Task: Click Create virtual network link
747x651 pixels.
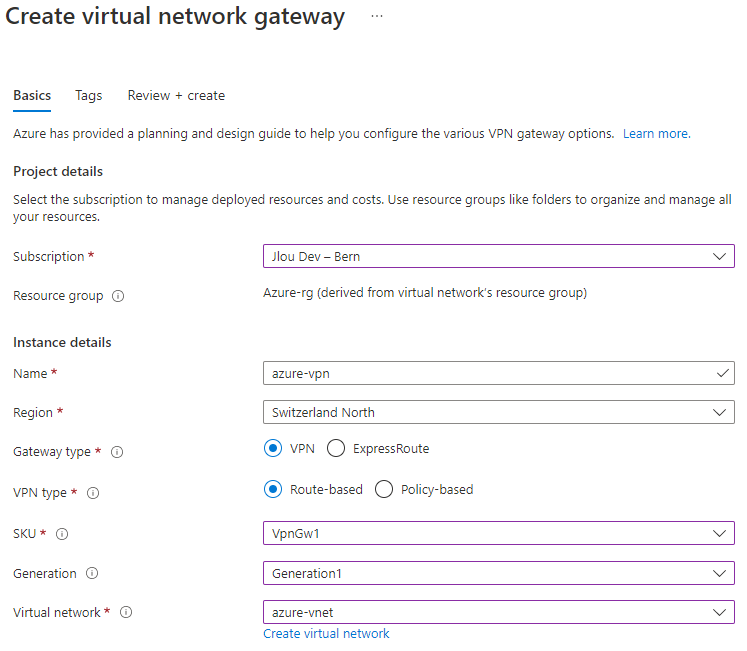Action: (326, 634)
